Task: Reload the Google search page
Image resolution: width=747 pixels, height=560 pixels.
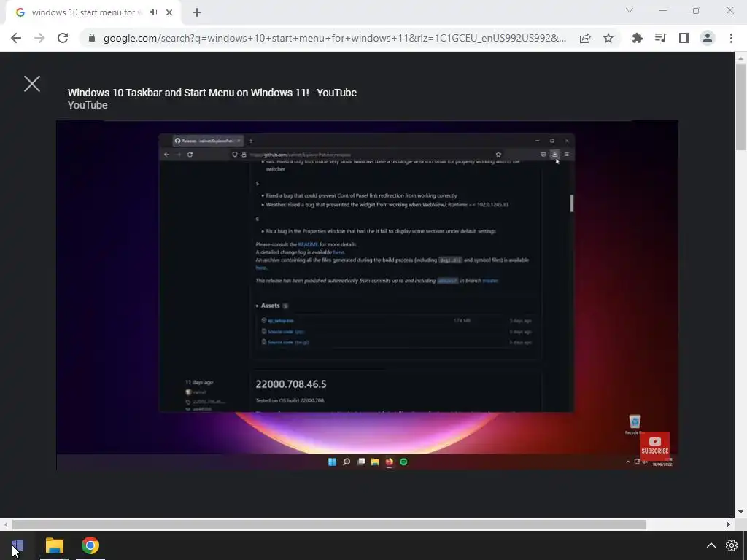Action: 63,38
